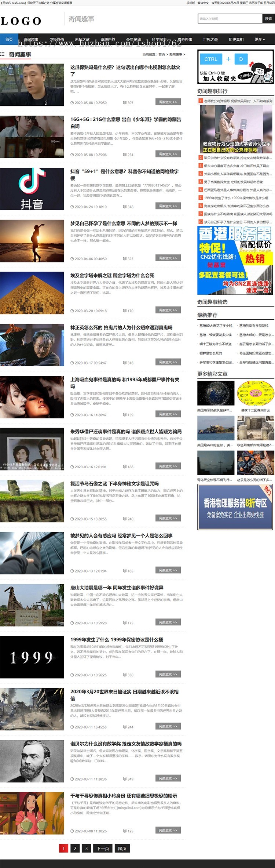Click the 1999 article thumbnail image
Screen dimensions: 275x868
click(x=32, y=657)
